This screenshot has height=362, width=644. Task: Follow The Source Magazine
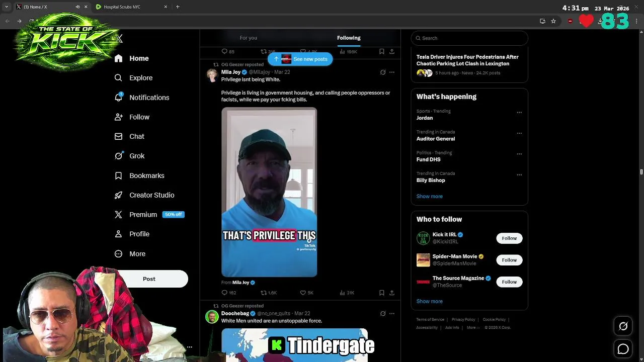pyautogui.click(x=509, y=282)
